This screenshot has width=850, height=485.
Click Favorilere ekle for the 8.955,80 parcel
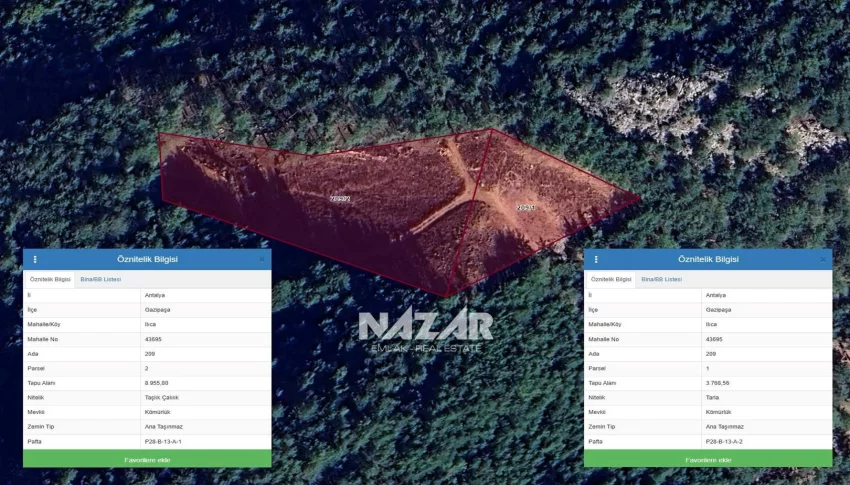pos(147,459)
